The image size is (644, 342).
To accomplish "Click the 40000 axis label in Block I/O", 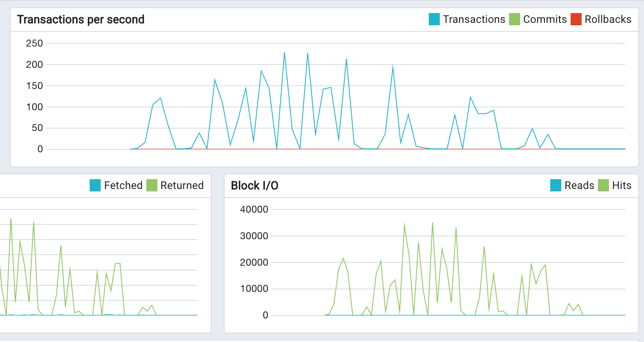I will (x=254, y=209).
